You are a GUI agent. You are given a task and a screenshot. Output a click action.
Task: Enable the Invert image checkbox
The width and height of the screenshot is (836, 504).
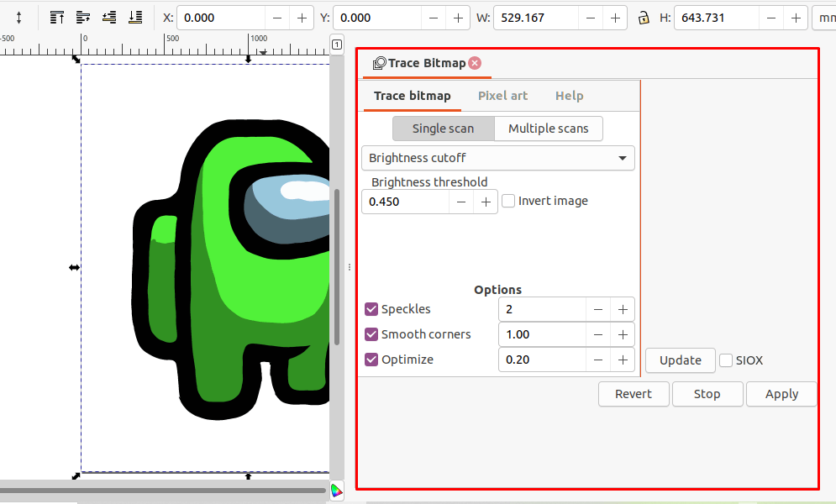[x=507, y=201]
